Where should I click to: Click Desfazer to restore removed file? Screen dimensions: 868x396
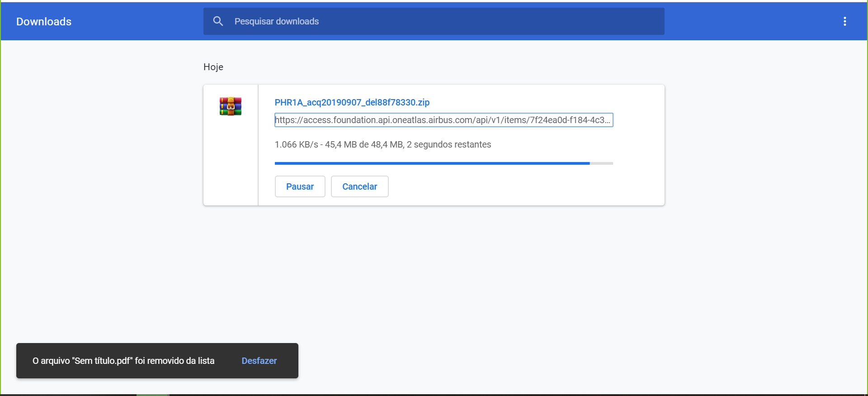[x=259, y=361]
